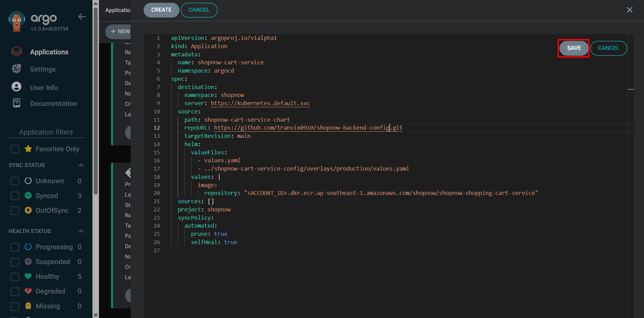Select the Favorites Only checkbox
This screenshot has height=318, width=644.
tap(15, 149)
